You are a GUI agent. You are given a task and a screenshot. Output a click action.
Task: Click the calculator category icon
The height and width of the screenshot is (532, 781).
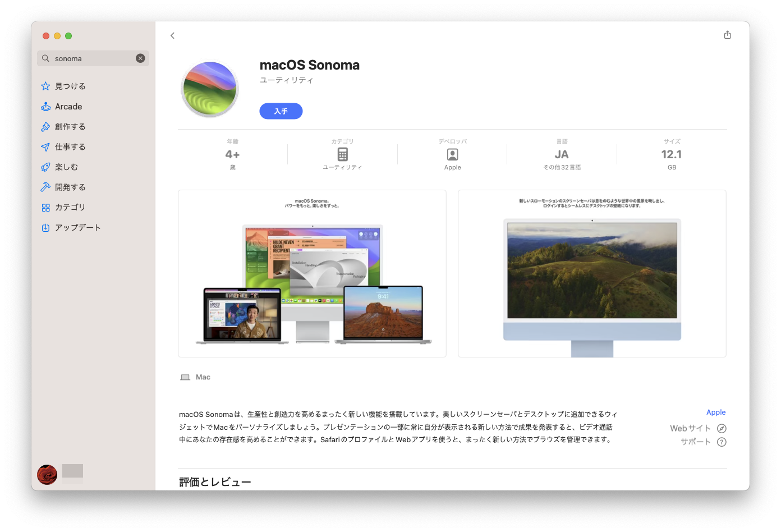(x=342, y=154)
